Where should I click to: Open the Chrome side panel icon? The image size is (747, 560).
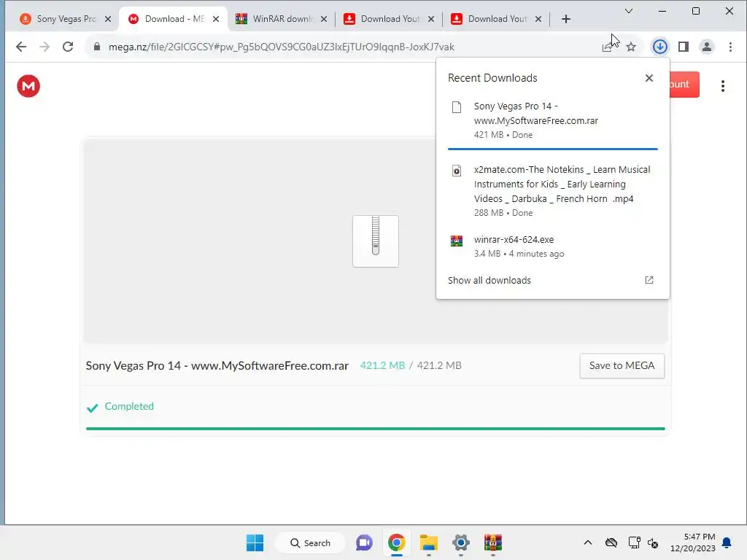(x=683, y=47)
